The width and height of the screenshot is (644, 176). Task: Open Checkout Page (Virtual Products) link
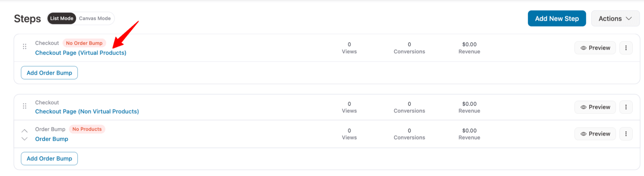coord(81,53)
